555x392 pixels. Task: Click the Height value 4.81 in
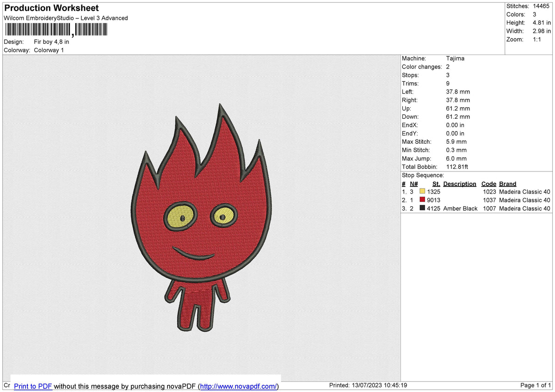tap(542, 23)
